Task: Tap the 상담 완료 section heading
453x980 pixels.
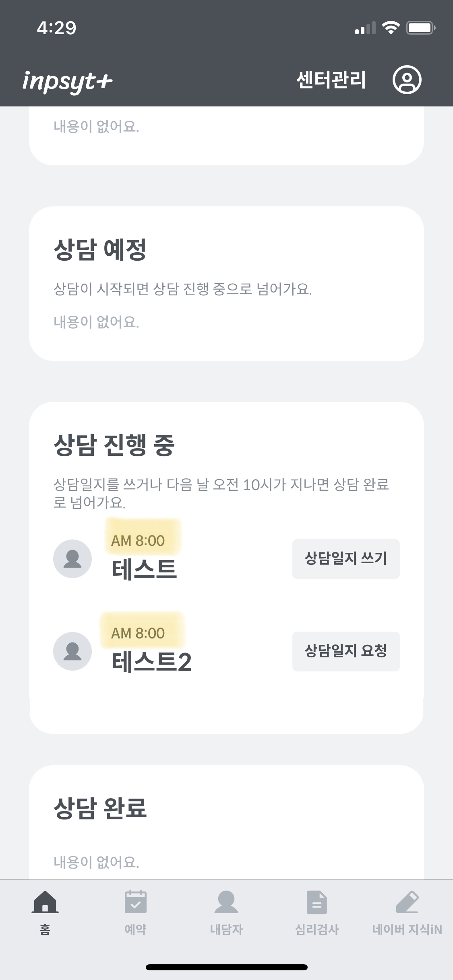Action: click(100, 808)
